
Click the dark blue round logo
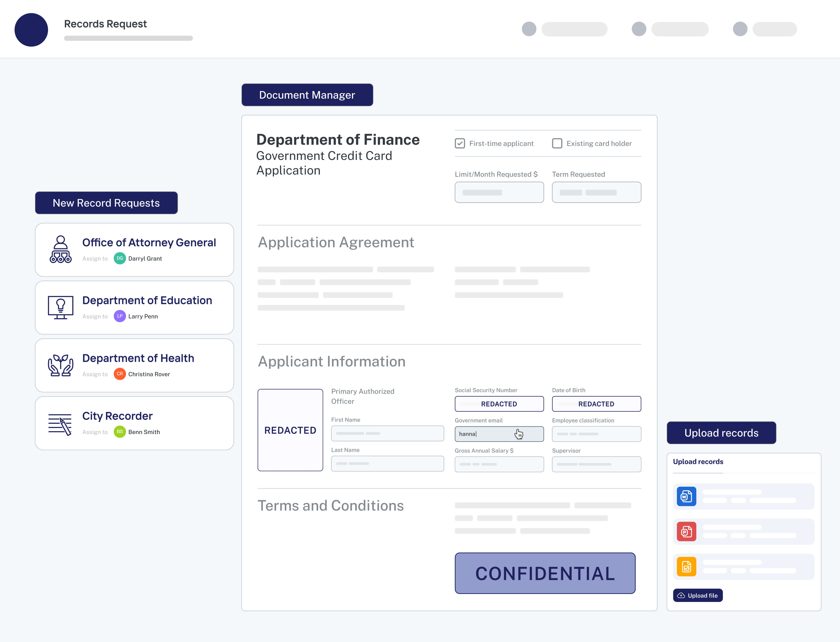click(x=31, y=30)
